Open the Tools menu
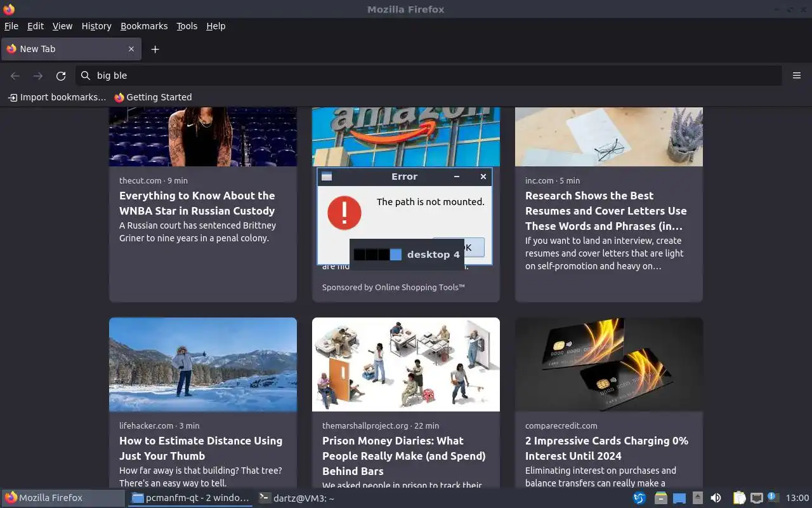 coord(187,26)
